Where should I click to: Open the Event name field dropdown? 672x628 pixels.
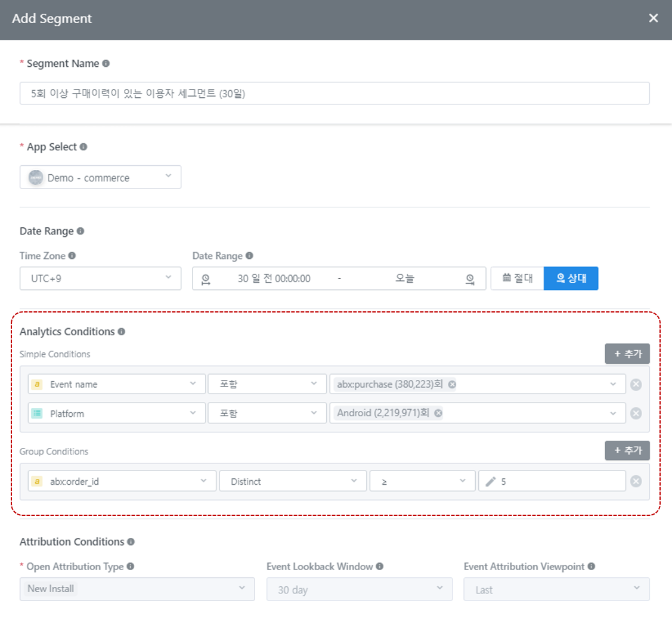[x=117, y=384]
